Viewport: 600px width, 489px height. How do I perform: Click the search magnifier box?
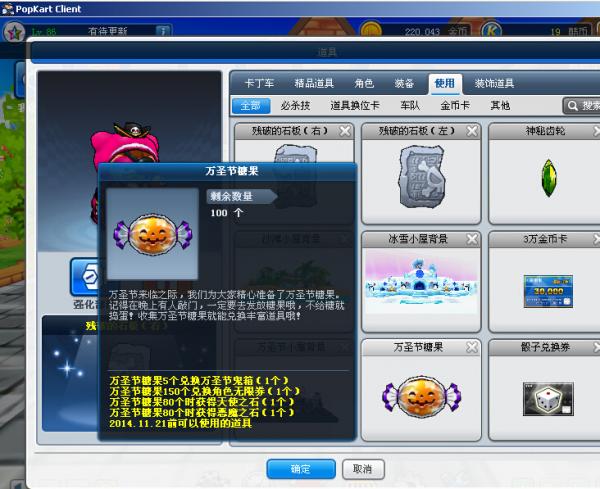[x=582, y=106]
